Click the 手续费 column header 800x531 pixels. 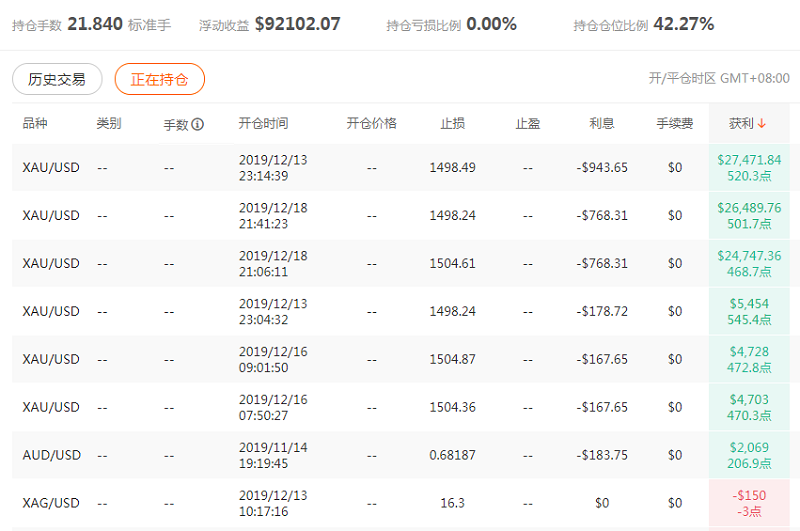tap(675, 123)
